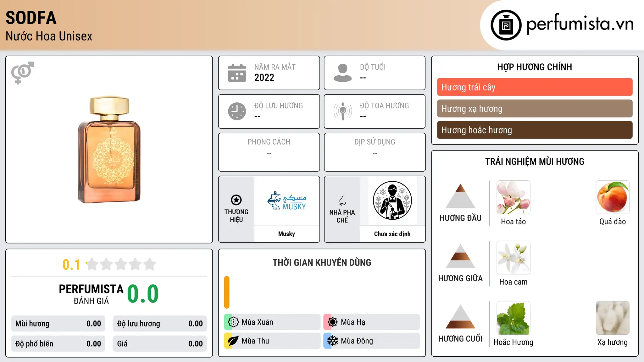Click the Musky brand logo

286,201
